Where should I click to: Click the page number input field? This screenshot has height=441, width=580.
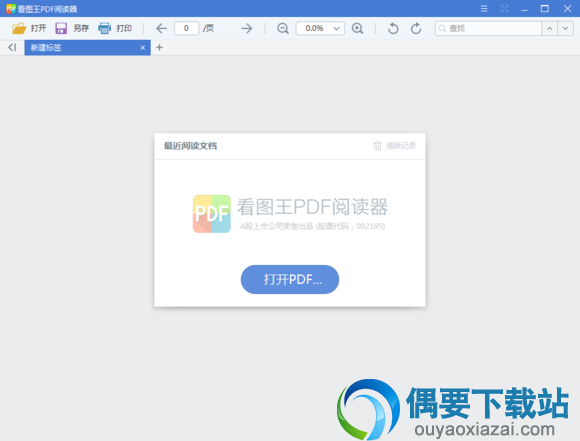pyautogui.click(x=186, y=28)
